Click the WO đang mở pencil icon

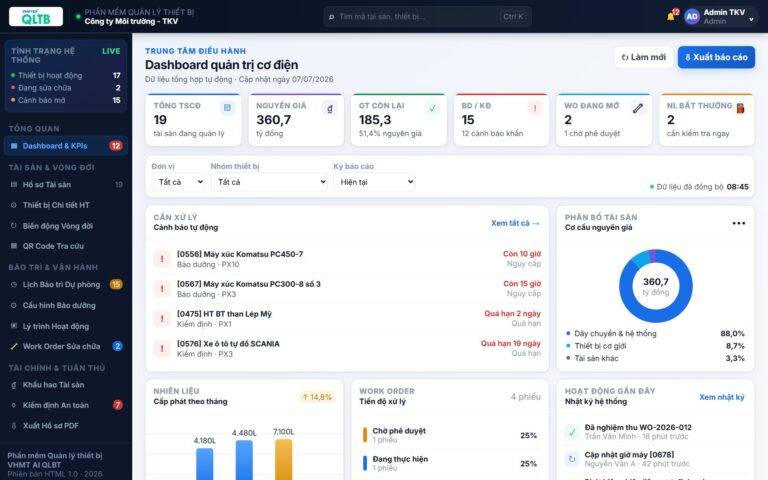638,108
